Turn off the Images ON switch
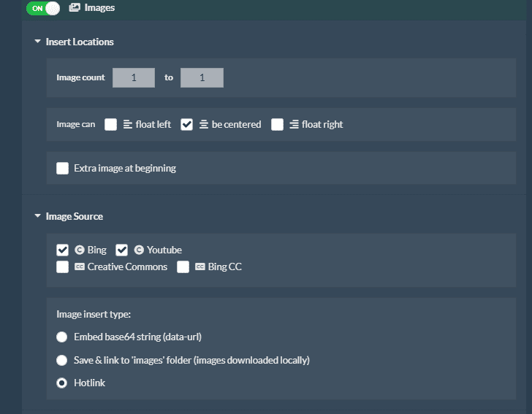 coord(43,8)
